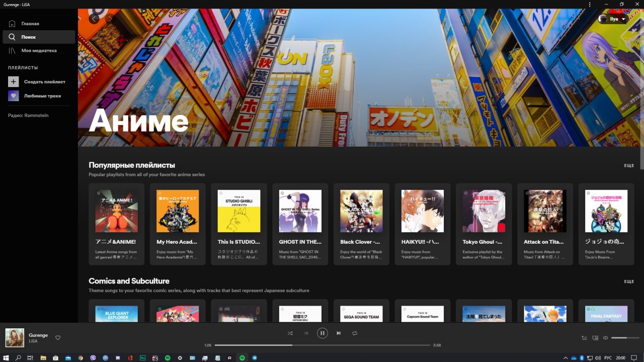The height and width of the screenshot is (362, 644).
Task: Open the Bluetooth tray icon
Action: coord(581,357)
